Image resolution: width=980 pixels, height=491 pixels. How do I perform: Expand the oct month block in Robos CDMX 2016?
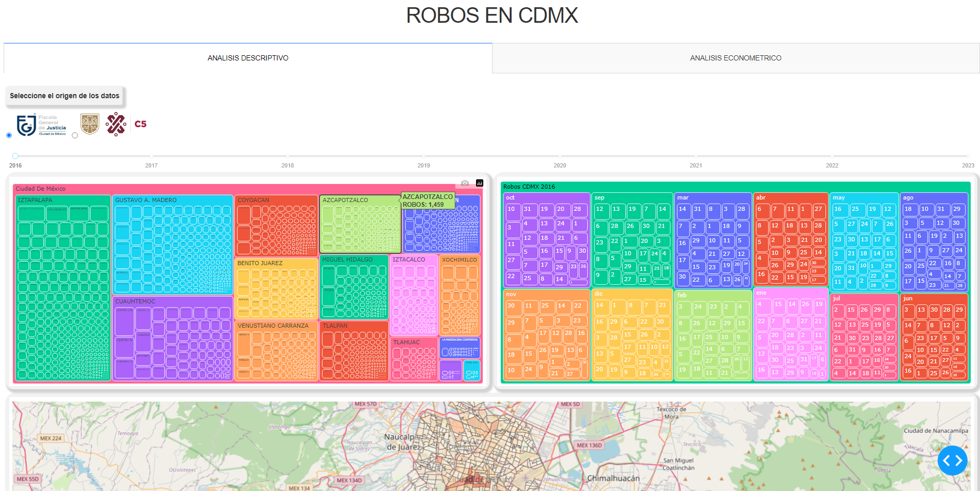pyautogui.click(x=510, y=197)
